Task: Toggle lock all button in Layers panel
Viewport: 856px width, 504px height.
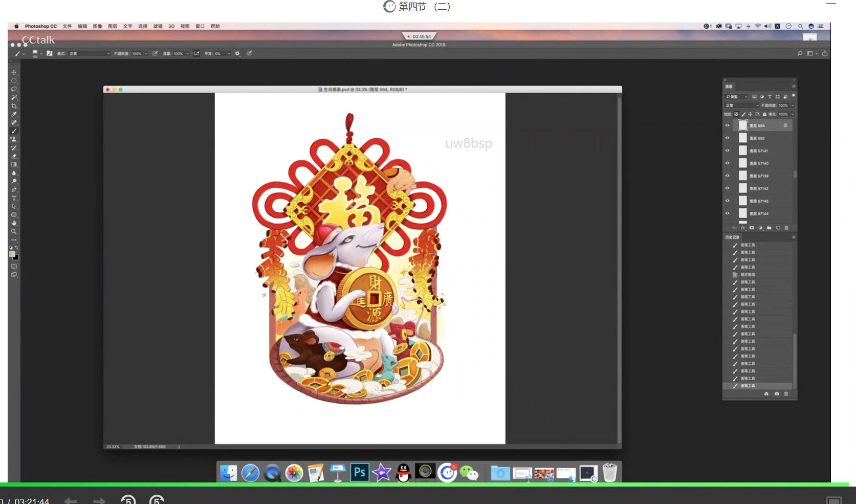Action: 764,114
